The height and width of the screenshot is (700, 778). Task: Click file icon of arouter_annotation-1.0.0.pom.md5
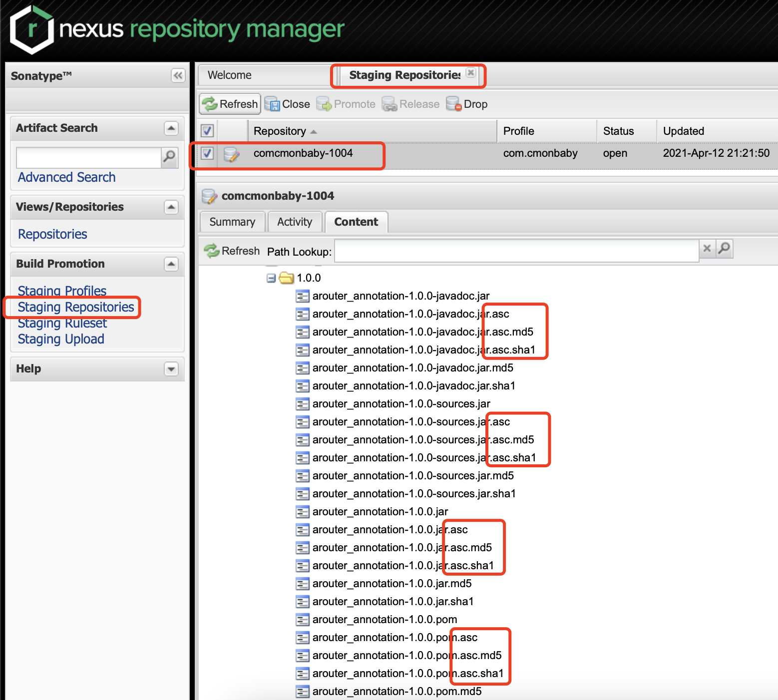pyautogui.click(x=302, y=692)
